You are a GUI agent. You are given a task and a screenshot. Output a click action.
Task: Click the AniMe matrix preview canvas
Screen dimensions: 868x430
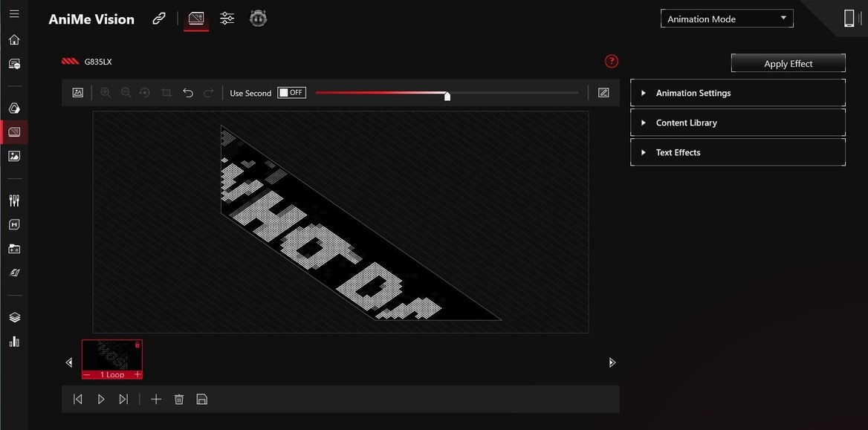340,222
